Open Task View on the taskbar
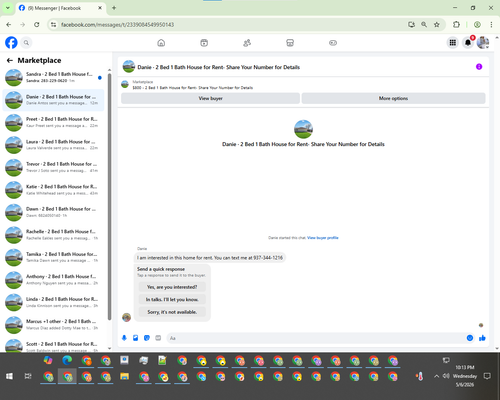Image resolution: width=500 pixels, height=400 pixels. click(x=28, y=376)
